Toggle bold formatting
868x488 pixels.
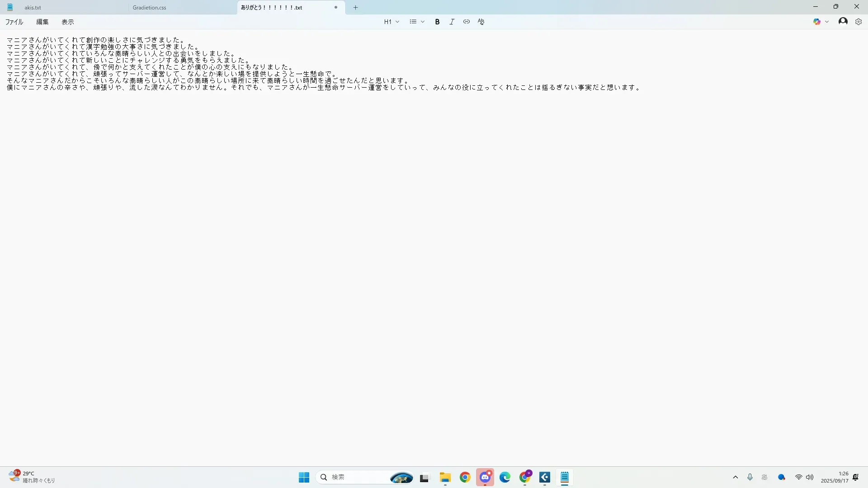pyautogui.click(x=437, y=22)
